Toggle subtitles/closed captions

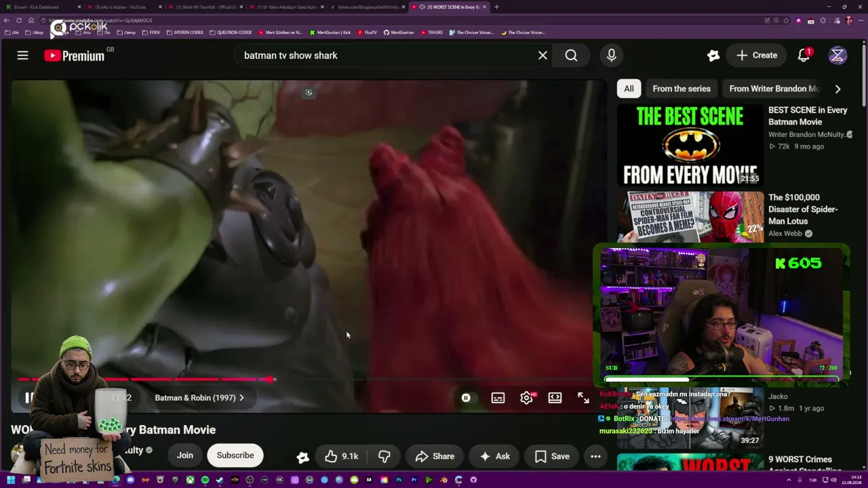coord(498,398)
